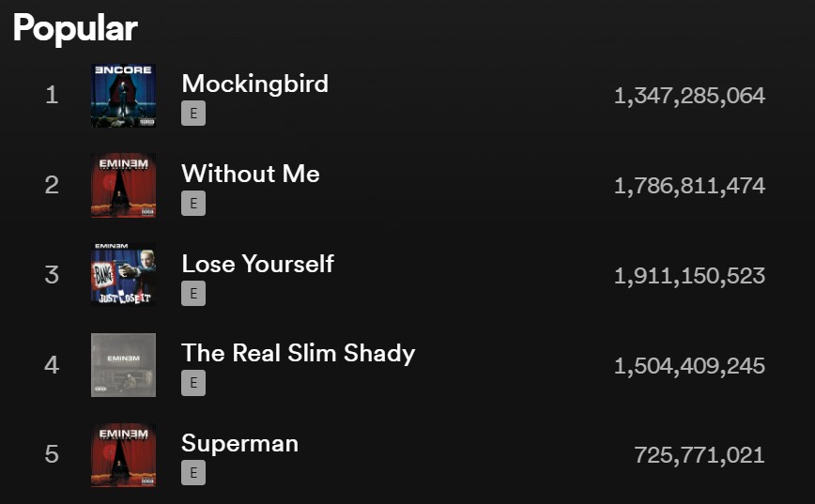The image size is (815, 504).
Task: Open the Lose Yourself track title
Action: tap(258, 264)
